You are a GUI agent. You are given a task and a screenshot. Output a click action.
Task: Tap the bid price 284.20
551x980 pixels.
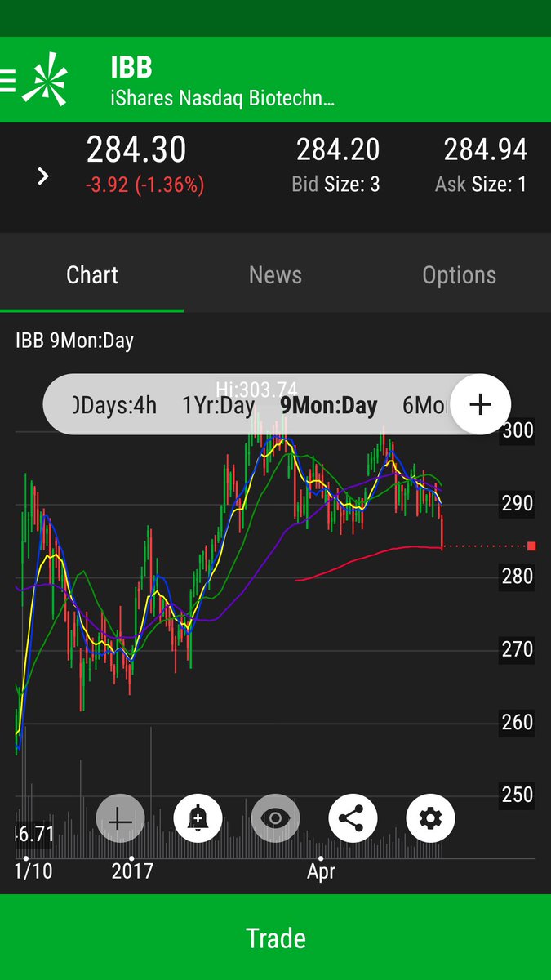click(338, 149)
